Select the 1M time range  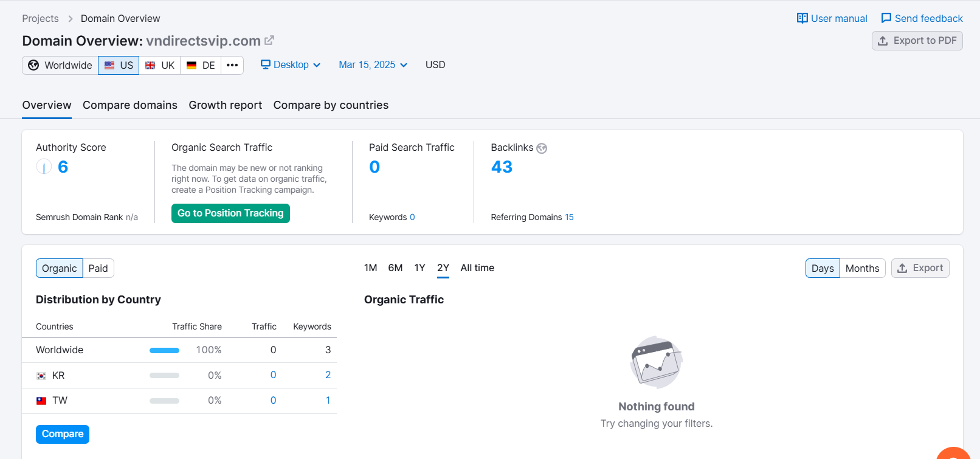tap(371, 268)
